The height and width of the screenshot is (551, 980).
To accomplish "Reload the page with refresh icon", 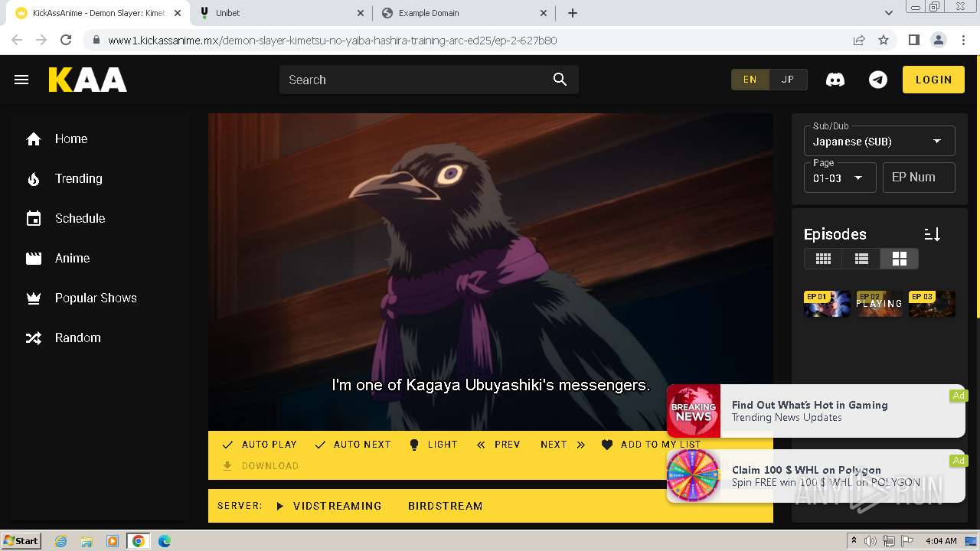I will (x=66, y=40).
